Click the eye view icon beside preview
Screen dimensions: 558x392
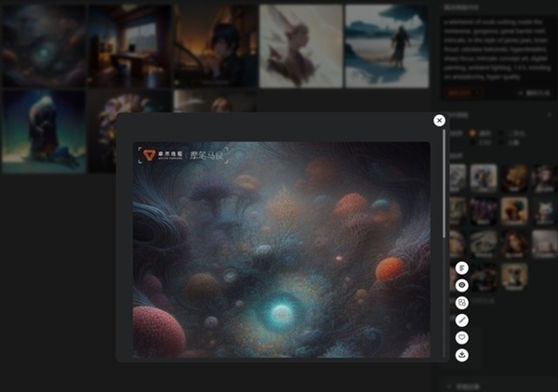[x=462, y=285]
